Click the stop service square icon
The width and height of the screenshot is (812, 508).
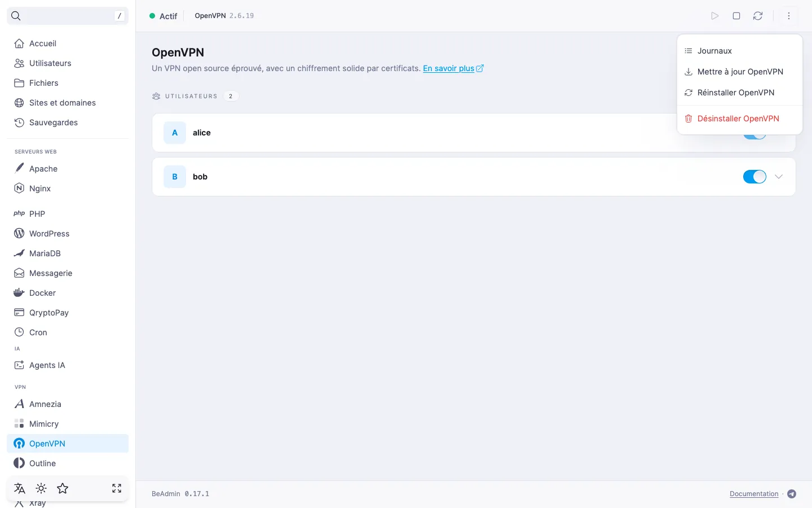pos(736,16)
